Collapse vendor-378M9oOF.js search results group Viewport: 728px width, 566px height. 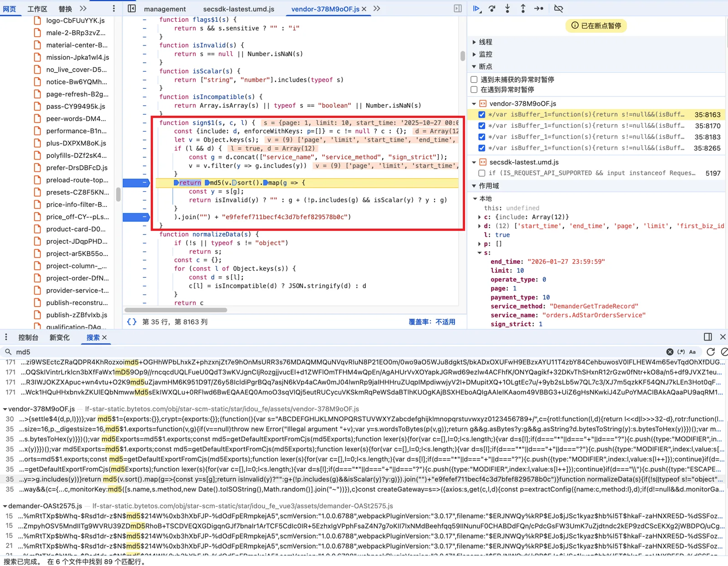(x=5, y=409)
